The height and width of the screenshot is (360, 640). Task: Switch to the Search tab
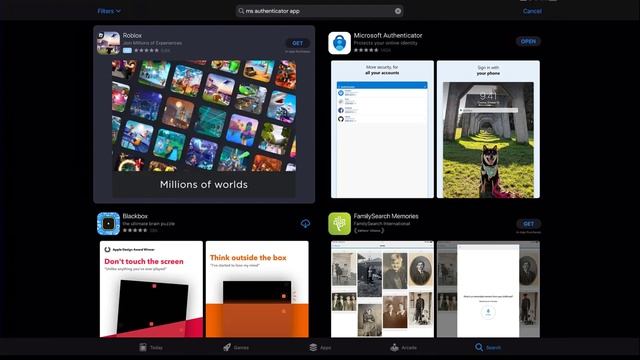coord(488,347)
